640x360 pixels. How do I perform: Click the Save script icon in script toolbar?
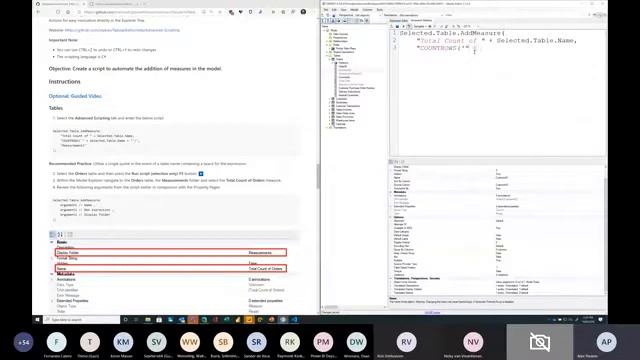[397, 27]
